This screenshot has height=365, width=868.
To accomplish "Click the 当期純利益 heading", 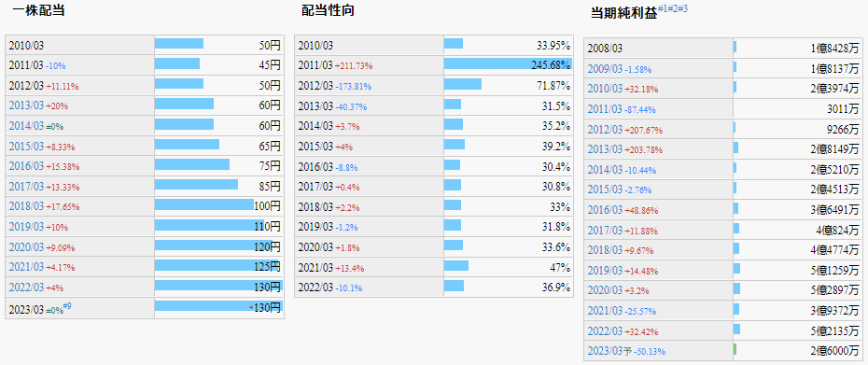I will 623,14.
